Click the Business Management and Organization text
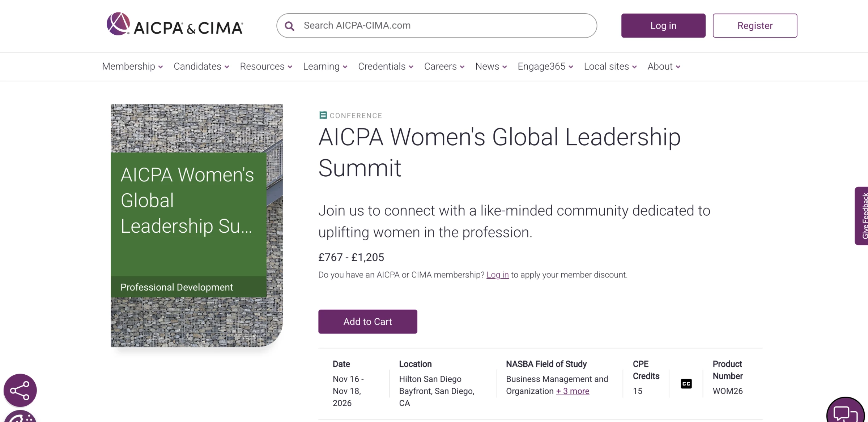This screenshot has height=422, width=868. click(x=557, y=385)
